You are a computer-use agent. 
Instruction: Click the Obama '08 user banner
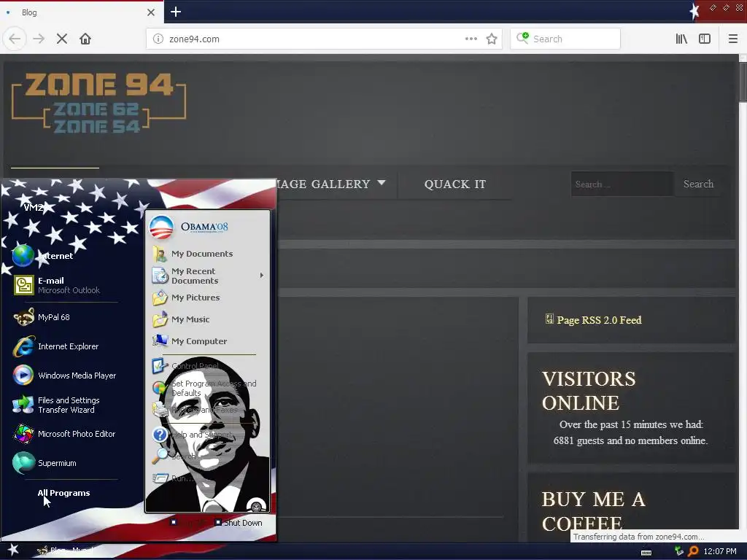(189, 227)
